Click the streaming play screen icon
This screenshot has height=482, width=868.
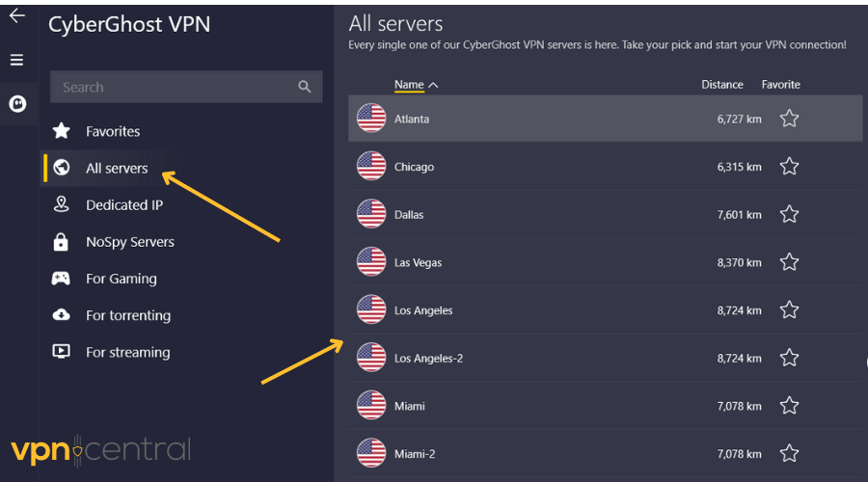[61, 352]
